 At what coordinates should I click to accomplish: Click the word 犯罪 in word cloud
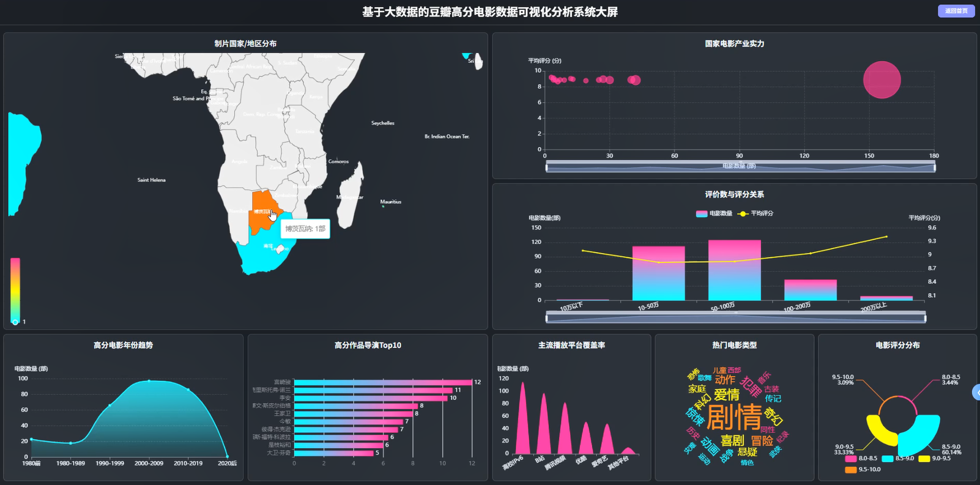(751, 386)
